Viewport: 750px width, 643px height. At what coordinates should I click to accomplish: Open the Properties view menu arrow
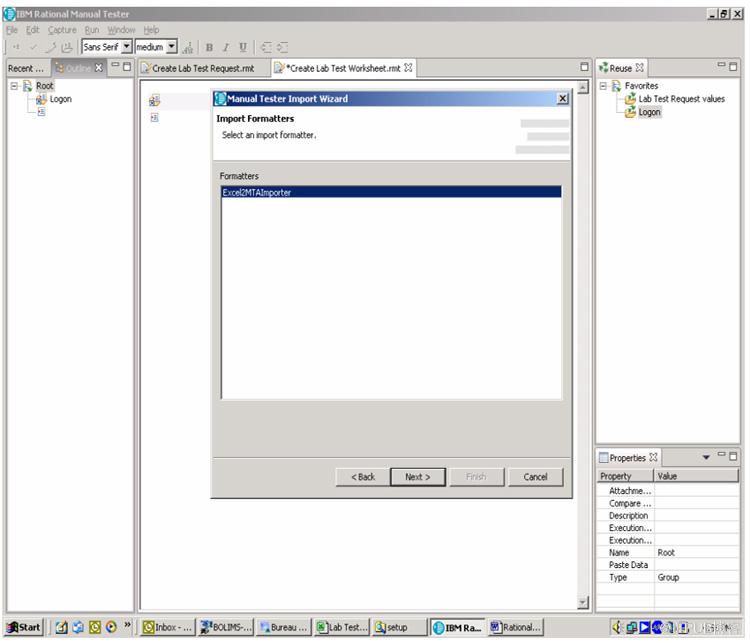[706, 457]
